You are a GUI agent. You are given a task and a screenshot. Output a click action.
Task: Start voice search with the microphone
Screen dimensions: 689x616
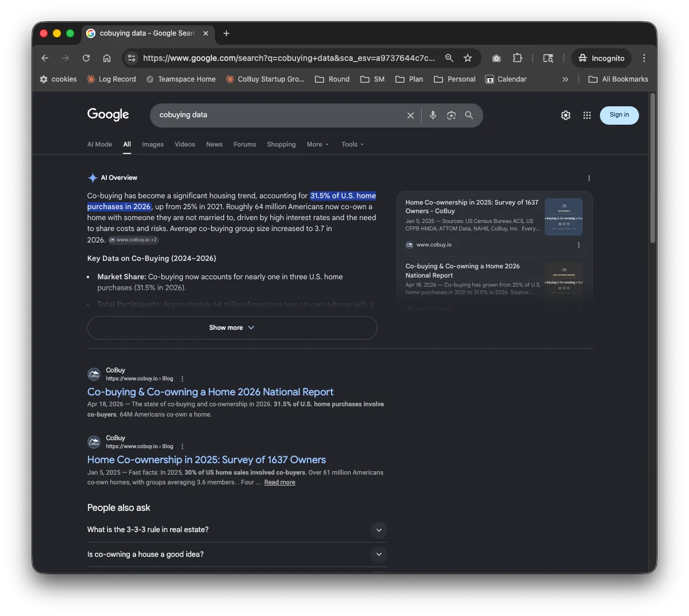(x=433, y=115)
